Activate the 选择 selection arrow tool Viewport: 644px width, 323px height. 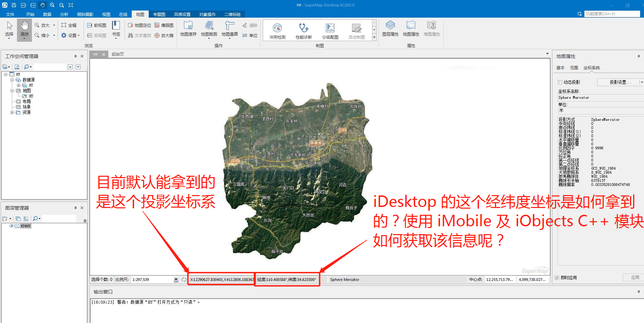tap(9, 30)
